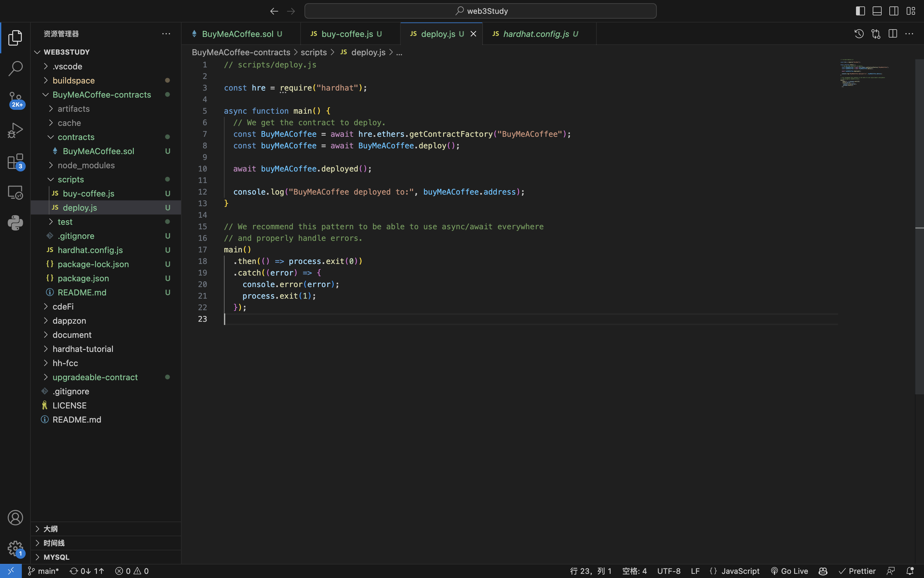Click Go Live in status bar
924x578 pixels.
click(x=789, y=571)
